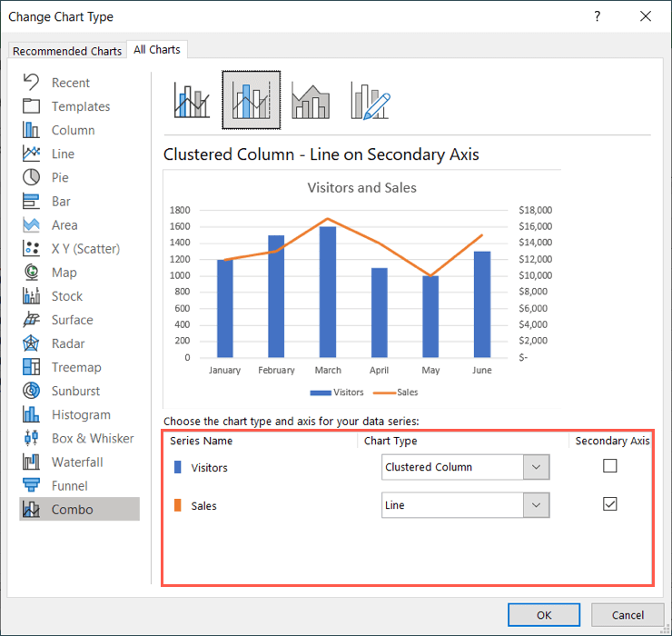Click the Secondary Axis column header
The image size is (672, 636).
pyautogui.click(x=612, y=441)
